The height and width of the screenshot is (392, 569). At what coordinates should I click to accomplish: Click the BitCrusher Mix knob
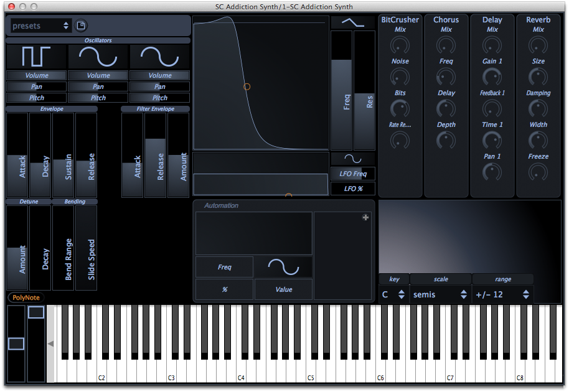pyautogui.click(x=400, y=45)
